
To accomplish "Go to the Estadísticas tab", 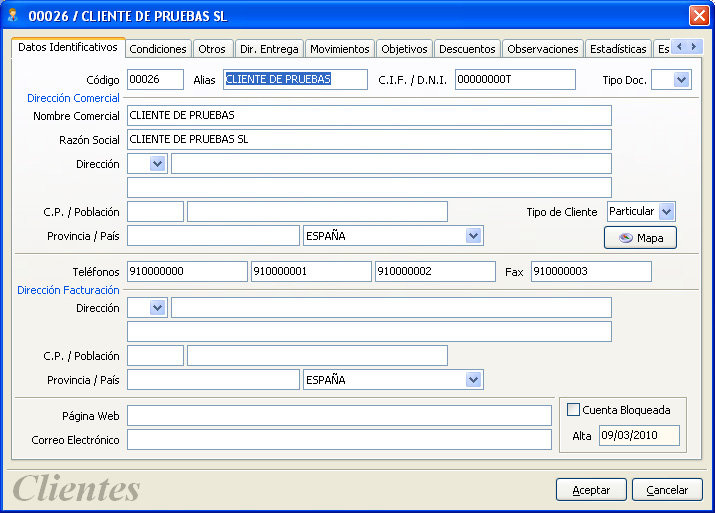I will tap(618, 49).
